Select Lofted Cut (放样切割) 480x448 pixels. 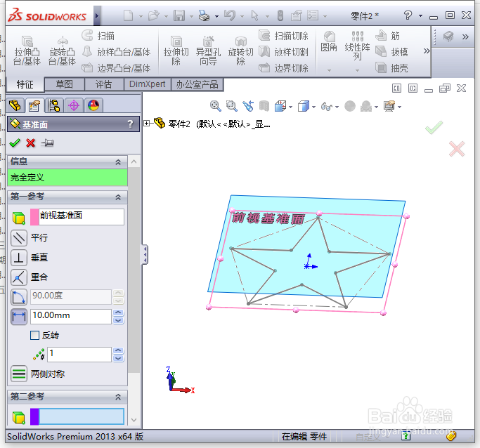pos(283,52)
